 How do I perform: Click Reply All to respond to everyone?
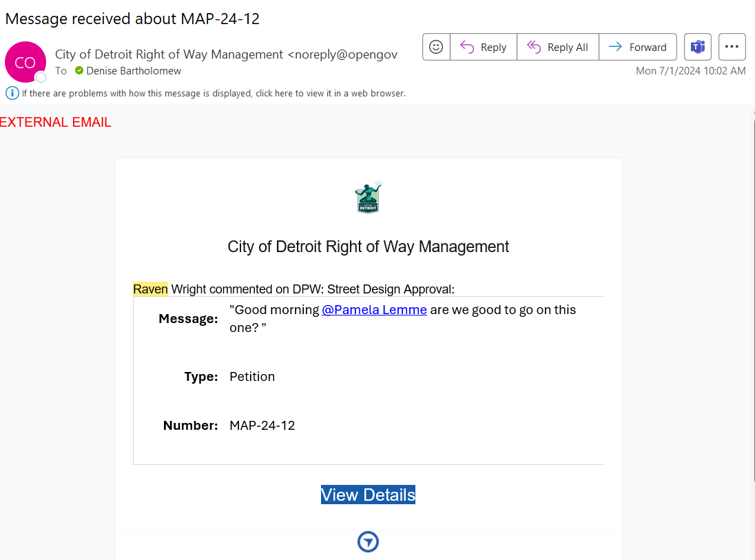(558, 47)
